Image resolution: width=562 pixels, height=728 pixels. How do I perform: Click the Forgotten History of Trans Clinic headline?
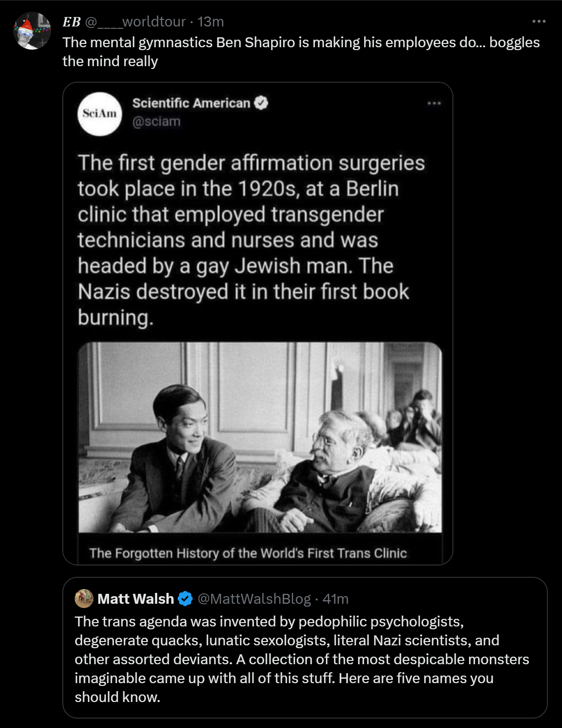(x=248, y=553)
